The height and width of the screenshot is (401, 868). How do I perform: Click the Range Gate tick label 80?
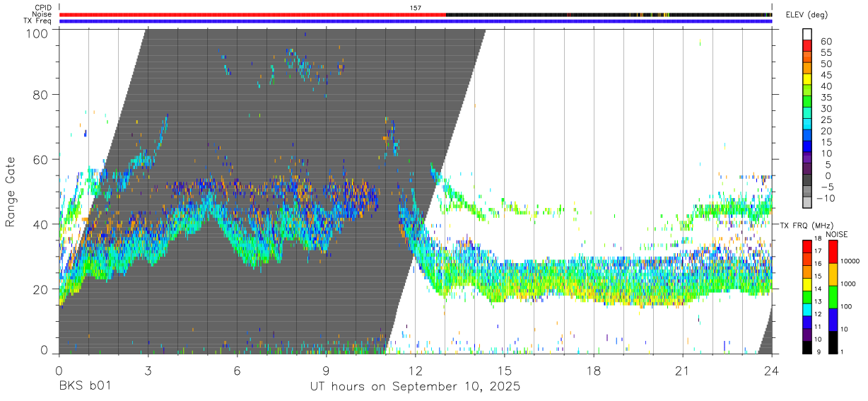[41, 95]
